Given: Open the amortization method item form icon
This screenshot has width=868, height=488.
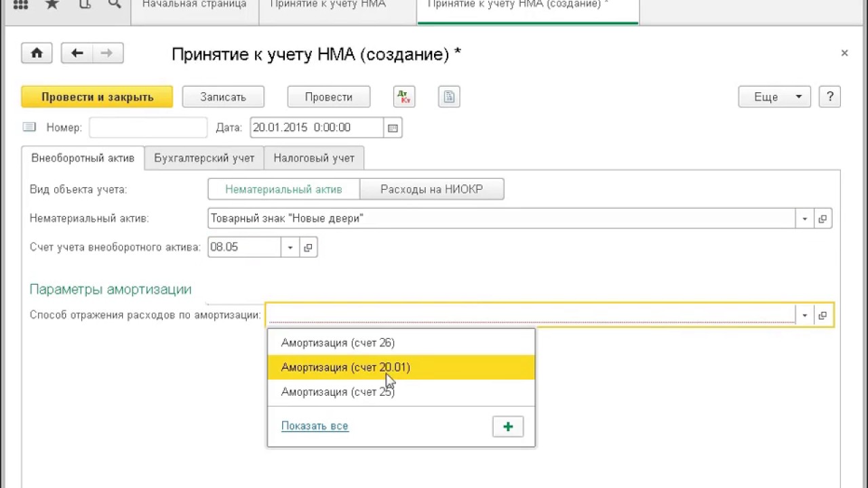Looking at the screenshot, I should [x=823, y=315].
